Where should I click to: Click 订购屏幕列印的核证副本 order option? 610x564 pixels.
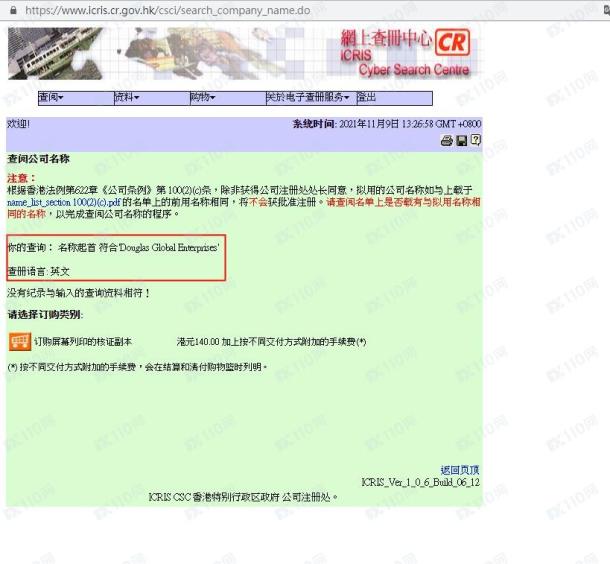[x=83, y=342]
